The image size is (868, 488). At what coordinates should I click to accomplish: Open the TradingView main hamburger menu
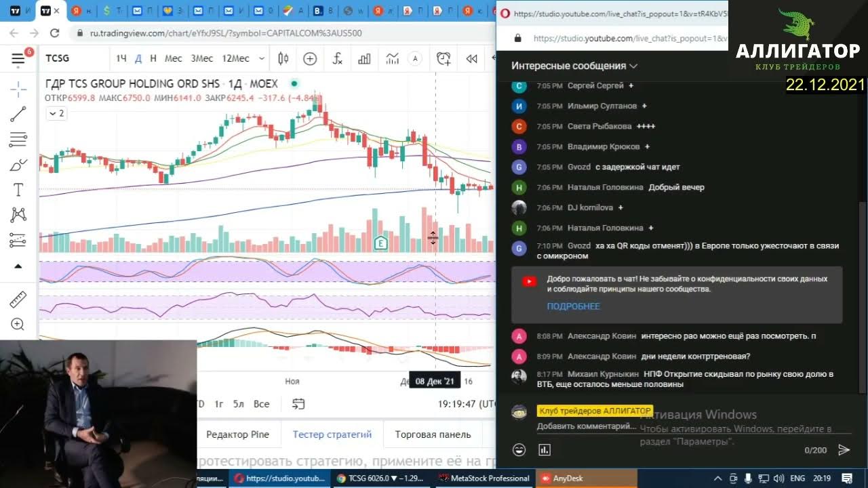click(x=18, y=59)
